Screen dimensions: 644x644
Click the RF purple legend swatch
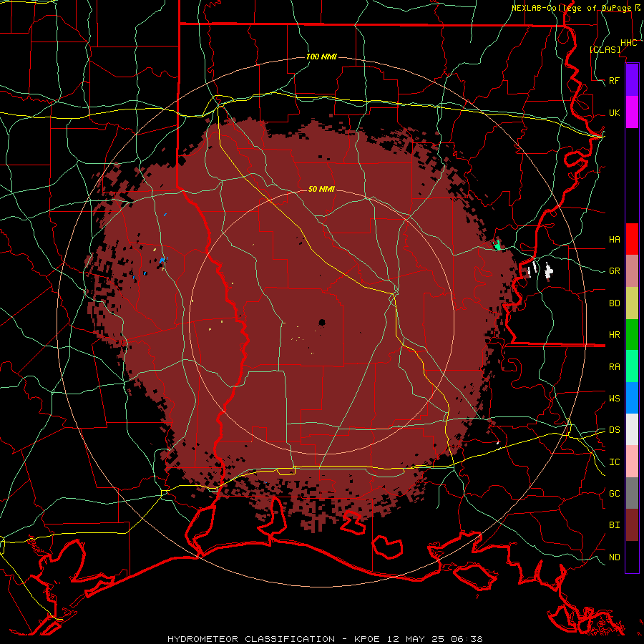pyautogui.click(x=632, y=80)
